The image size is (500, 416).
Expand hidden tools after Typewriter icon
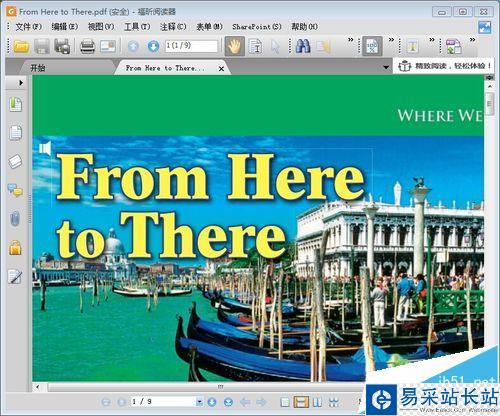pyautogui.click(x=432, y=40)
